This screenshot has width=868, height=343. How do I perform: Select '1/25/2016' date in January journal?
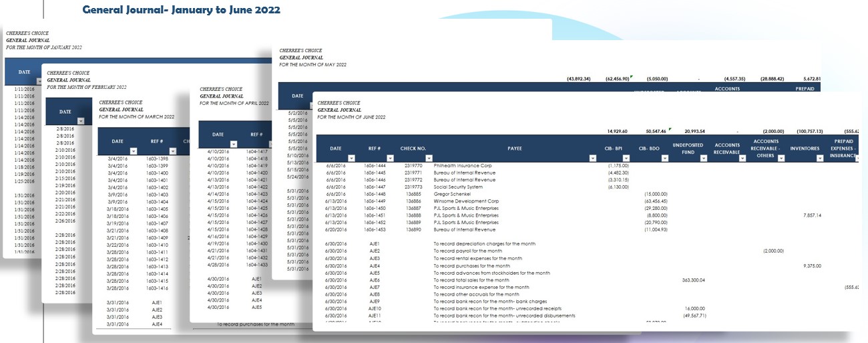[x=24, y=181]
